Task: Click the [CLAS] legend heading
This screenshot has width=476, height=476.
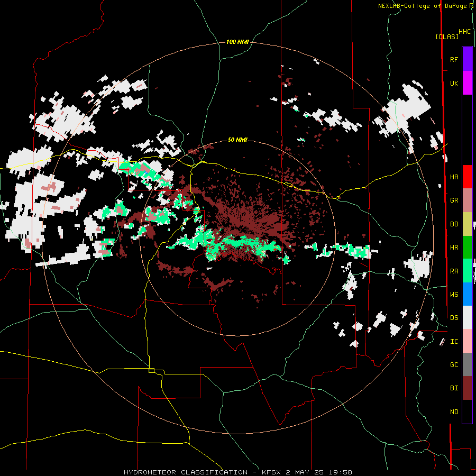Action: click(447, 36)
